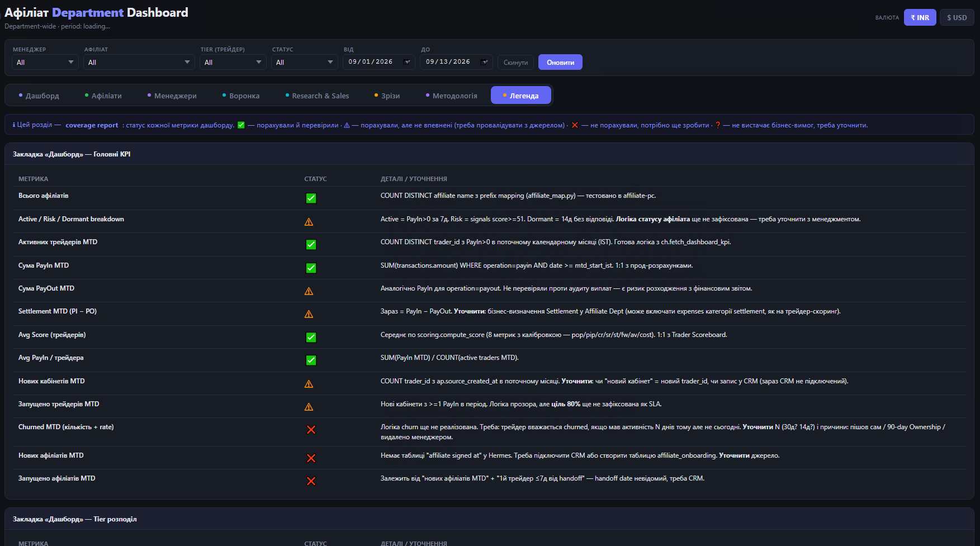
Task: Open the Статус filter dropdown
Action: pos(305,62)
